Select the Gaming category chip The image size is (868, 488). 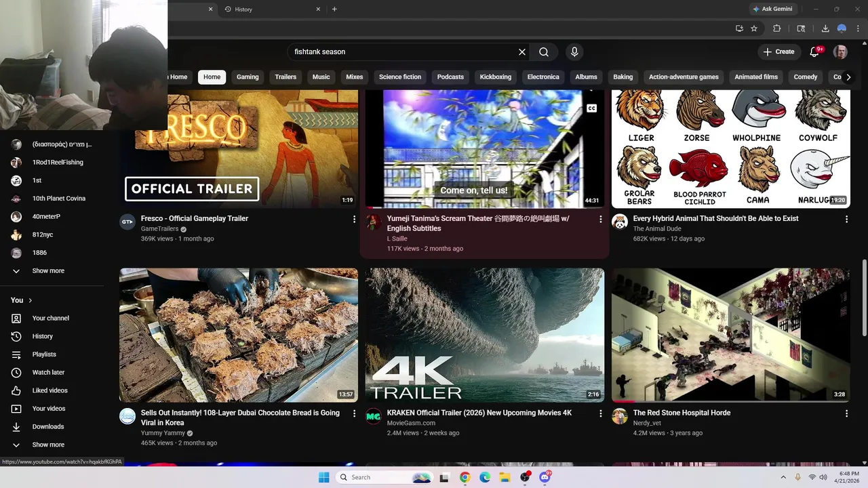coord(248,77)
